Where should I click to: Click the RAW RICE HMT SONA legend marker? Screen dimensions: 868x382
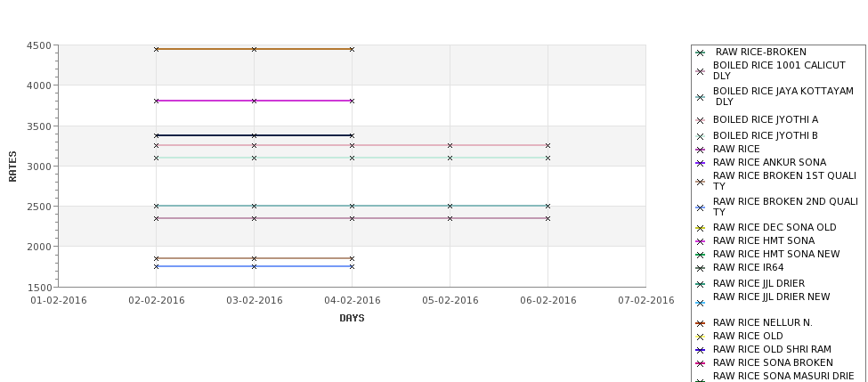pos(700,241)
